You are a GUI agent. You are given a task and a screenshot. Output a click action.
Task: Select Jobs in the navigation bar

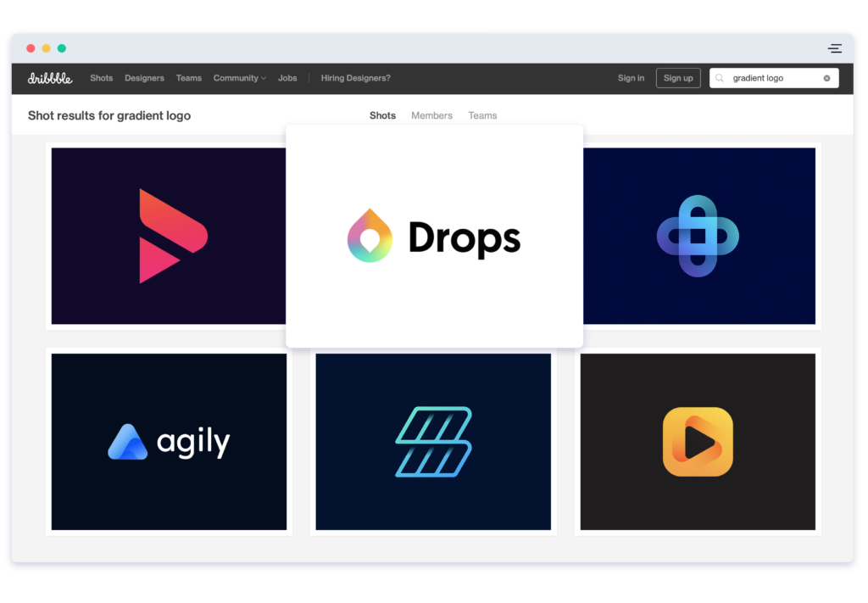coord(287,77)
